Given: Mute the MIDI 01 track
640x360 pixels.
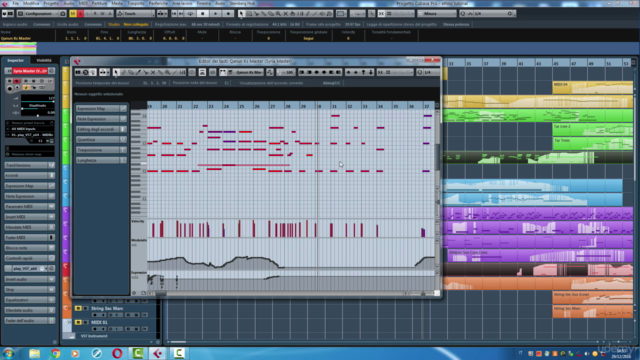Looking at the screenshot, I should 78,322.
